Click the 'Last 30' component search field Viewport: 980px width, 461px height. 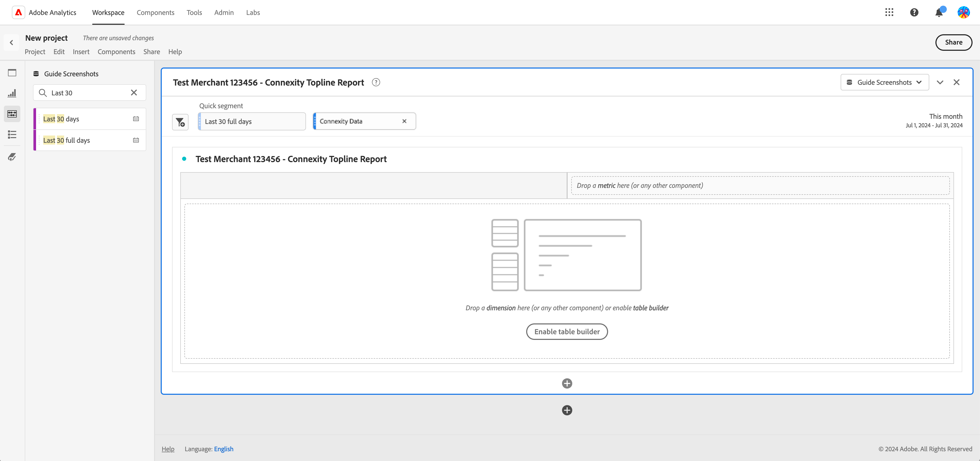click(x=89, y=93)
